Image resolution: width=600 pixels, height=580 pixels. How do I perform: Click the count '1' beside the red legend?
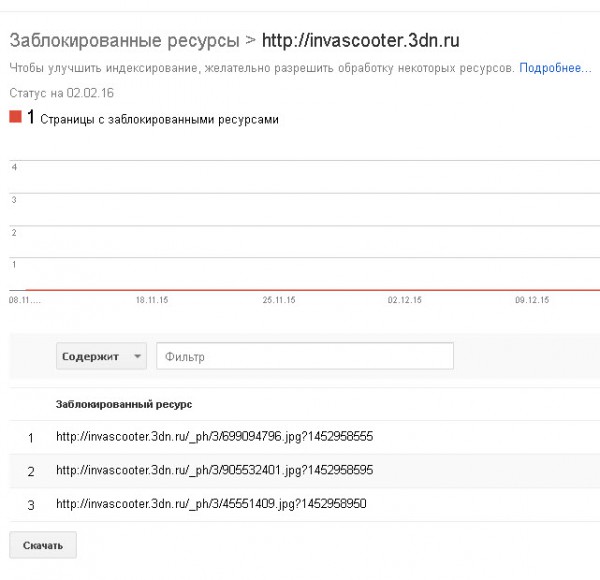[31, 117]
